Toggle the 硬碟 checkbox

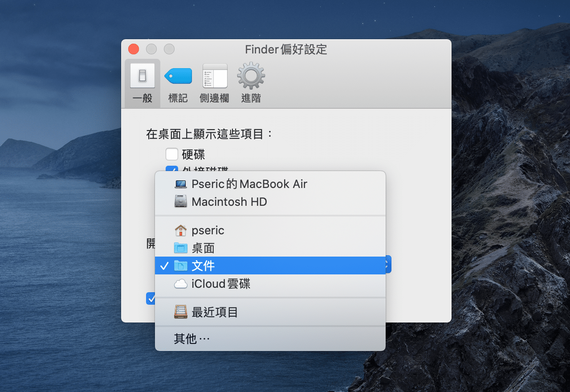tap(172, 154)
